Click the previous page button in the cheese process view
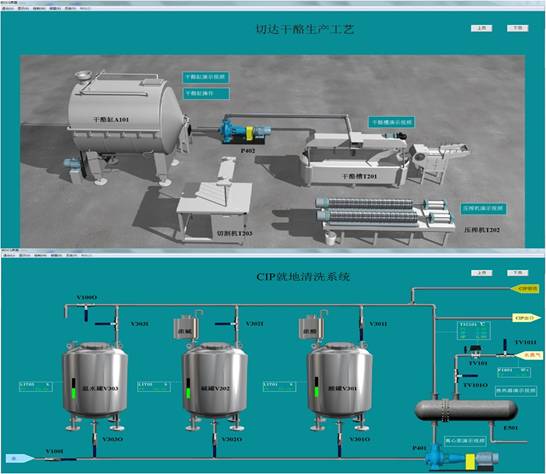 [482, 28]
